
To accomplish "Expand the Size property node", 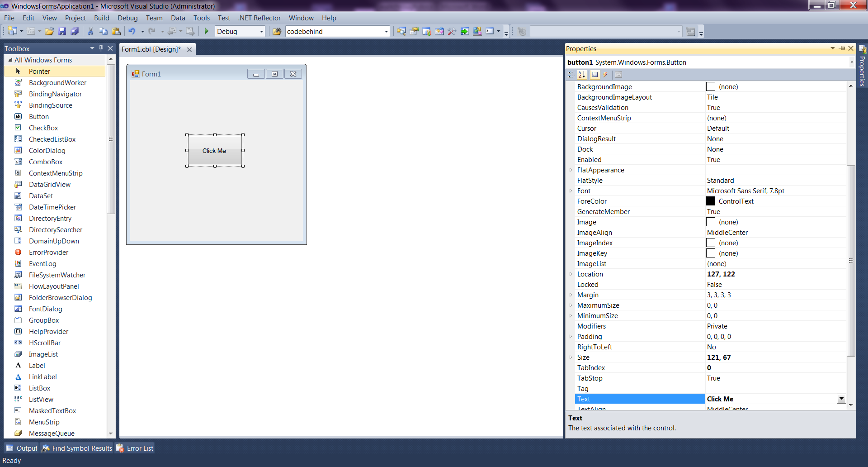I will pyautogui.click(x=571, y=357).
